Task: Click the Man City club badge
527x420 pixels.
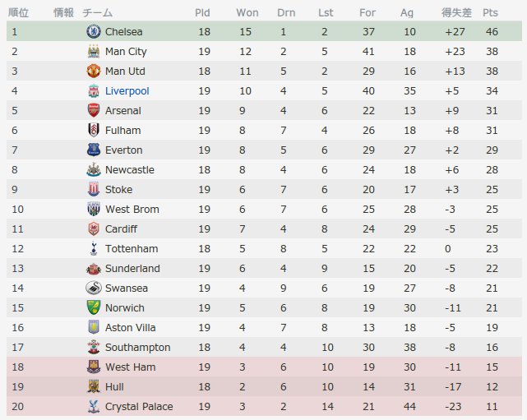Action: pyautogui.click(x=94, y=52)
